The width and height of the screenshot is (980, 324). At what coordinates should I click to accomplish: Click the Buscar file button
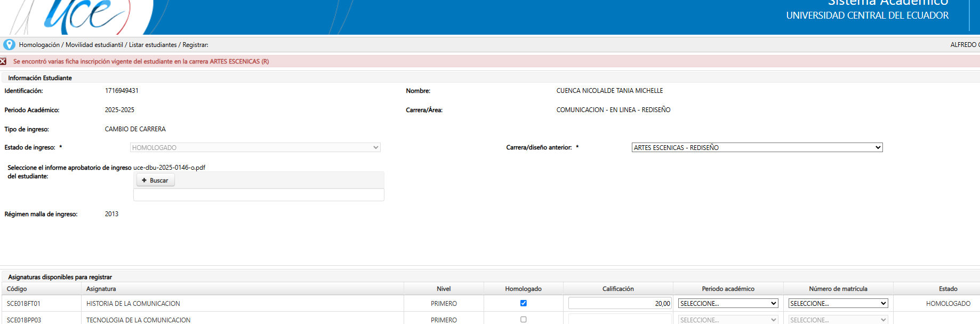click(x=155, y=180)
